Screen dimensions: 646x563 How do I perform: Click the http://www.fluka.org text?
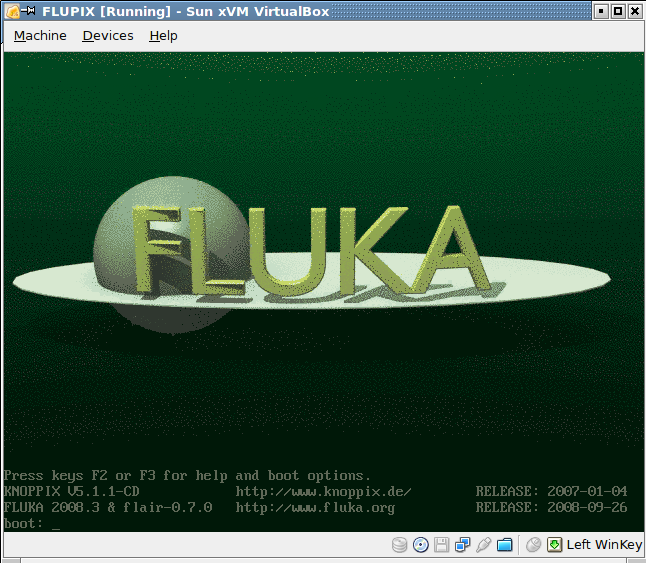[315, 507]
